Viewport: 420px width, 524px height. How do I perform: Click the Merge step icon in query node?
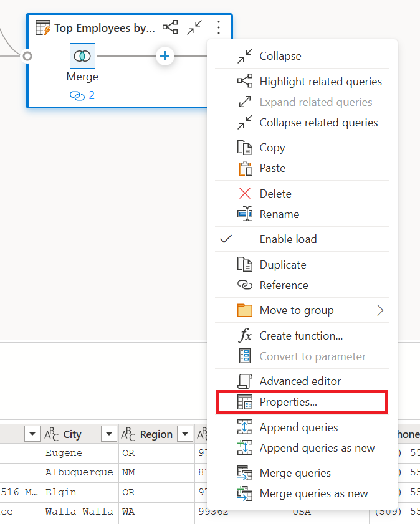click(x=82, y=55)
